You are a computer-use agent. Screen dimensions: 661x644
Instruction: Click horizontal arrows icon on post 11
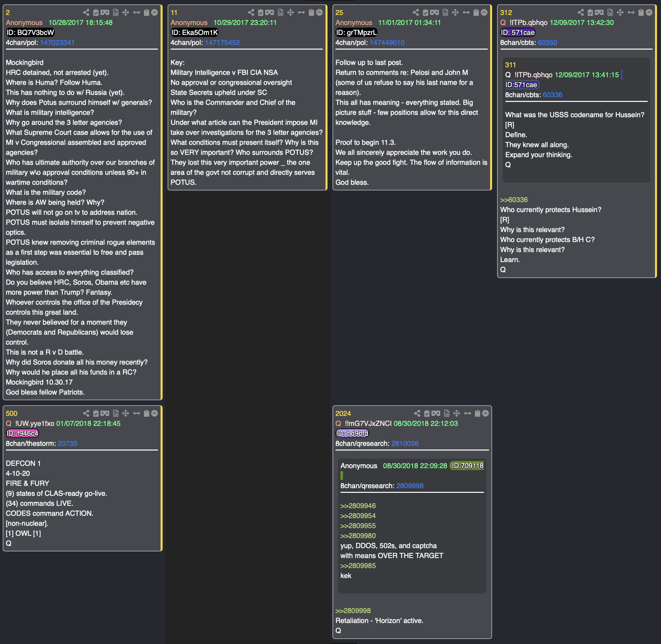tap(301, 13)
